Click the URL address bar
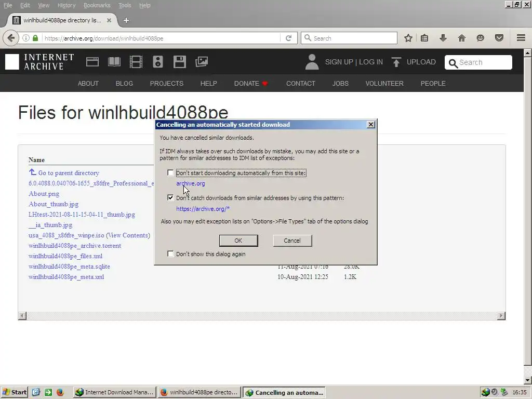The image size is (532, 399). 161,38
